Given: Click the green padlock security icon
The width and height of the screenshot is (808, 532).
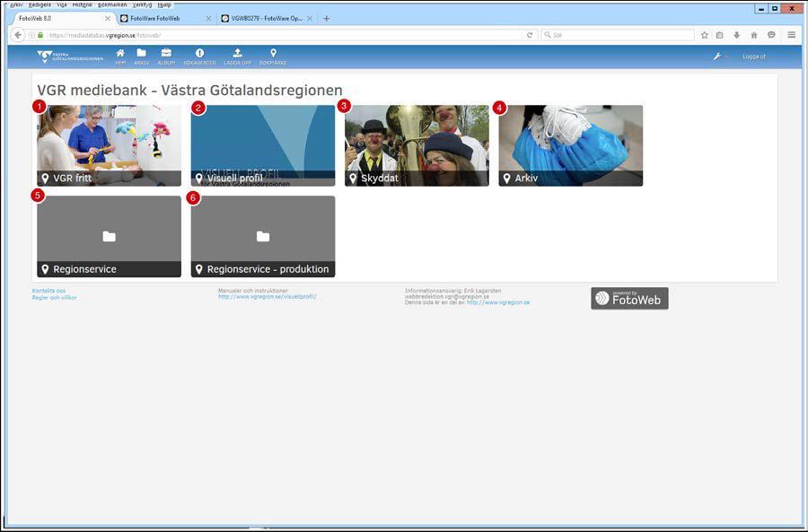Looking at the screenshot, I should (x=40, y=35).
